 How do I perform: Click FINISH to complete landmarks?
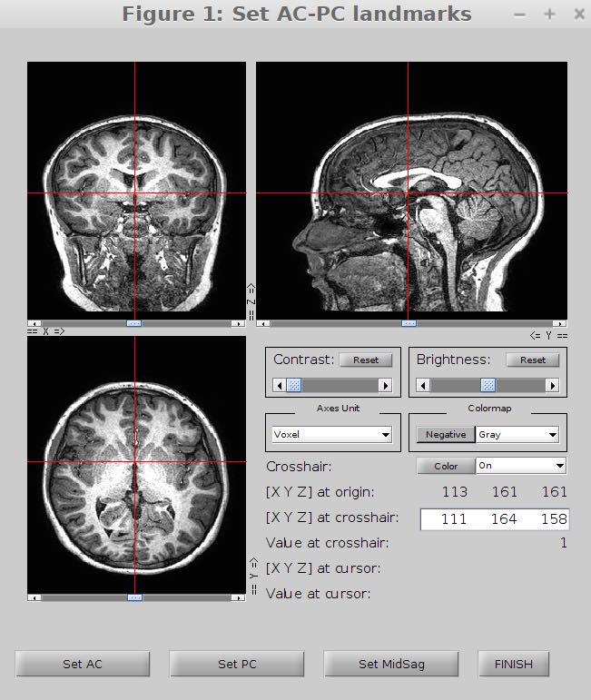(514, 664)
